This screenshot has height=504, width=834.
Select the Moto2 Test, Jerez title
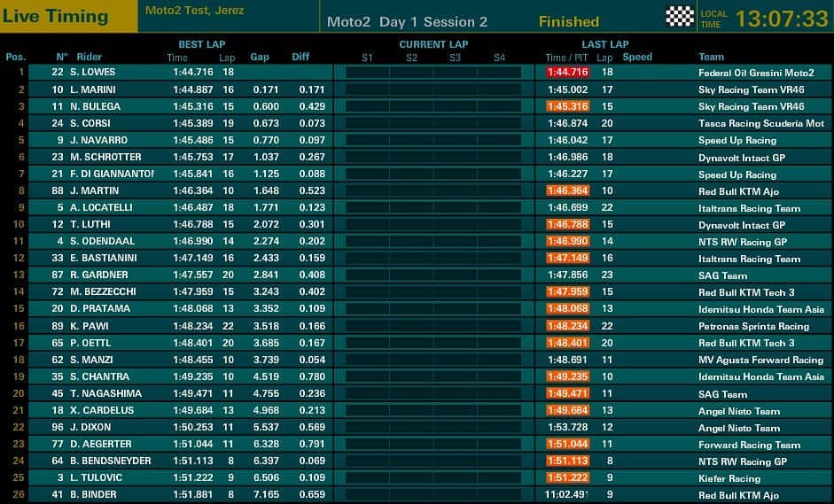tap(195, 10)
